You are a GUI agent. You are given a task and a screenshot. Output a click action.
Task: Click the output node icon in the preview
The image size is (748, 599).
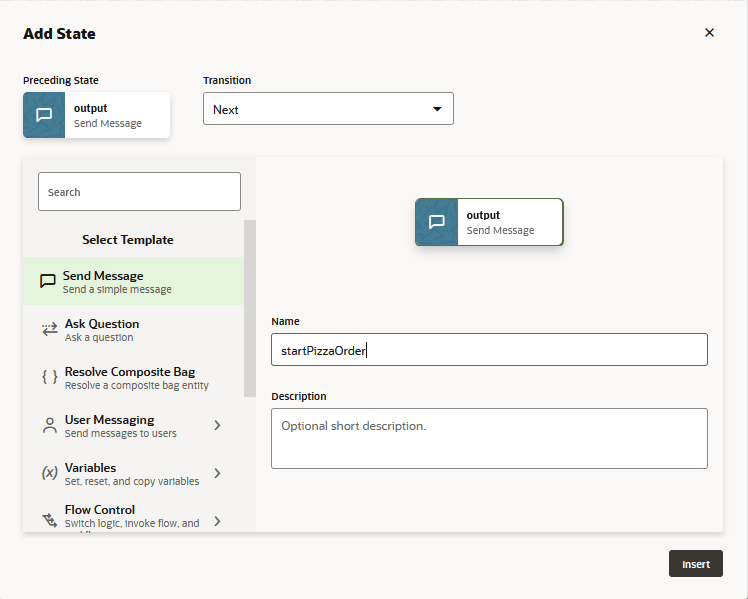click(437, 222)
